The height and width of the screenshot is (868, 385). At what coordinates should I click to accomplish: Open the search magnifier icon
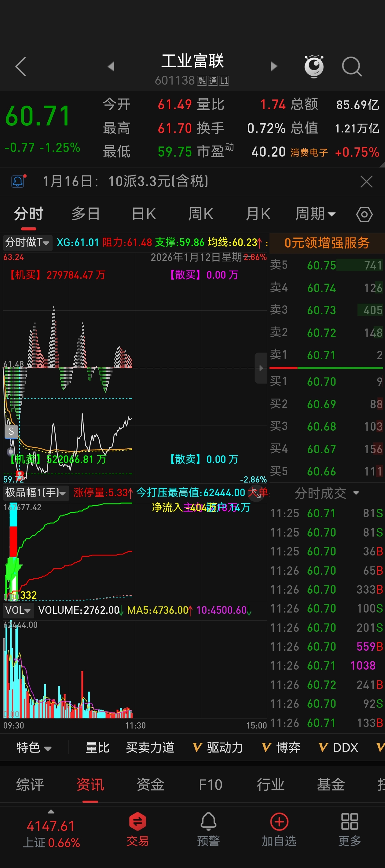click(352, 66)
